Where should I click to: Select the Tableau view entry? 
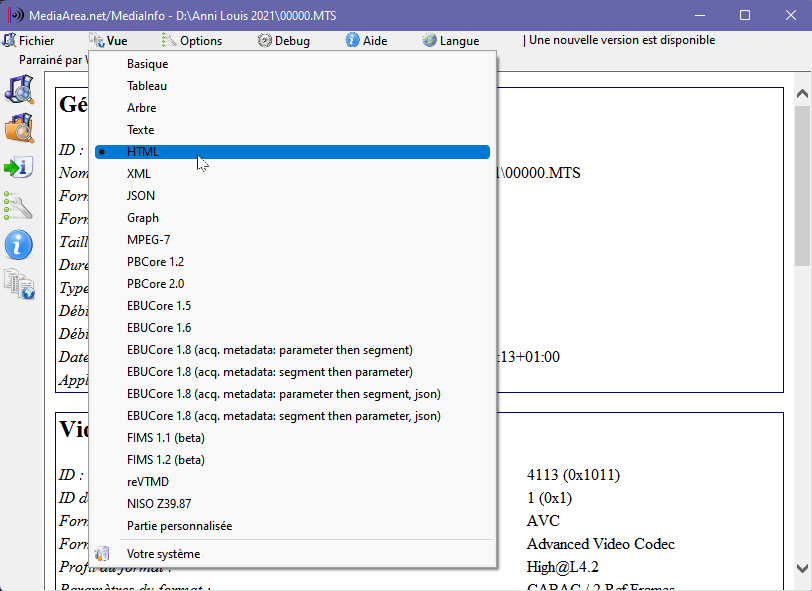tap(146, 86)
